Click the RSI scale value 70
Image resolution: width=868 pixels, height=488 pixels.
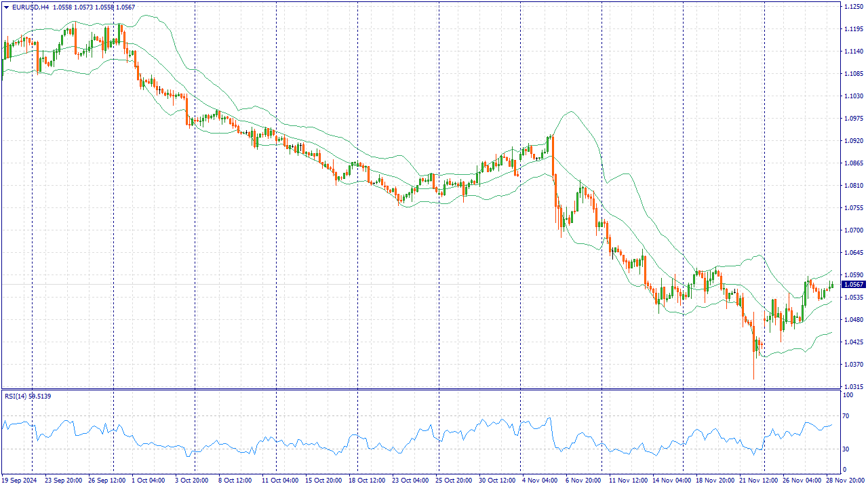point(847,416)
